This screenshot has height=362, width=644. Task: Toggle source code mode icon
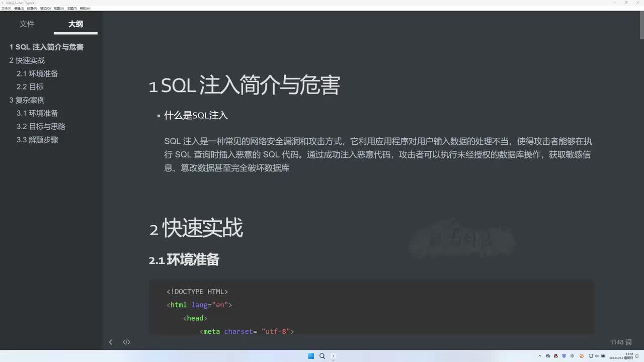[126, 342]
